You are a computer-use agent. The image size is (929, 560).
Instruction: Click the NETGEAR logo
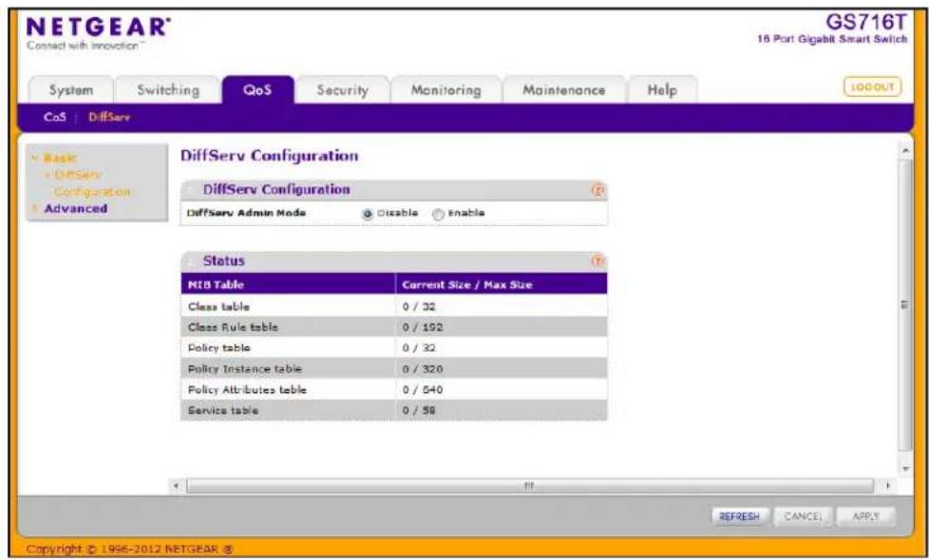point(99,27)
